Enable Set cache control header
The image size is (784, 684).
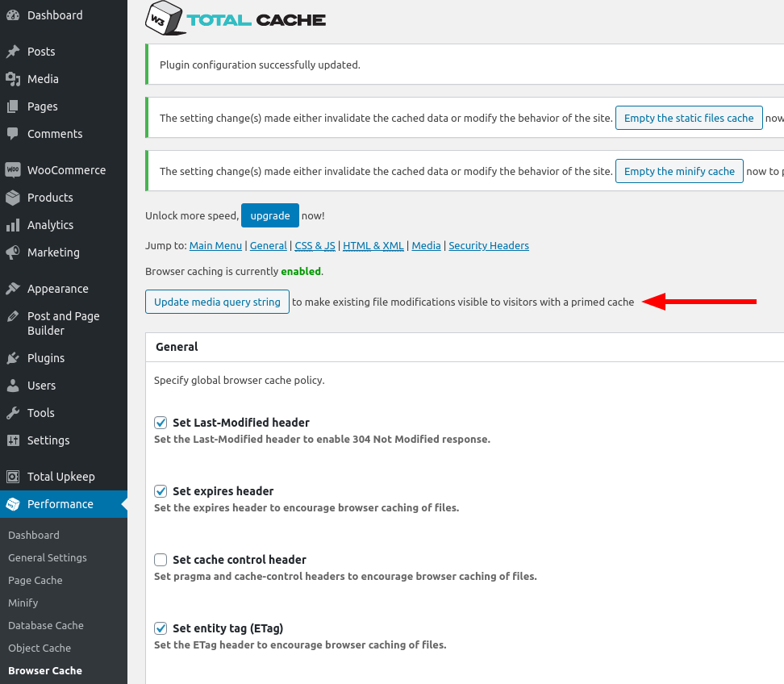click(x=161, y=560)
